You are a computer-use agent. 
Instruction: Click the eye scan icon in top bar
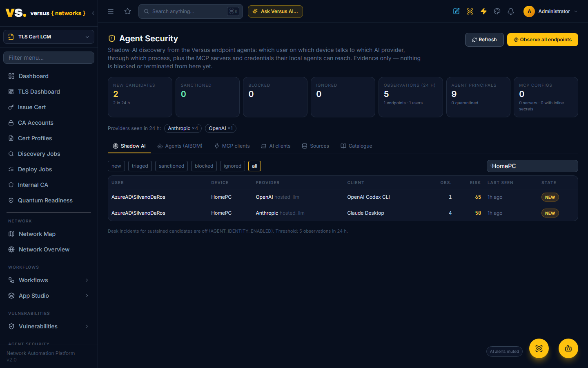(470, 11)
